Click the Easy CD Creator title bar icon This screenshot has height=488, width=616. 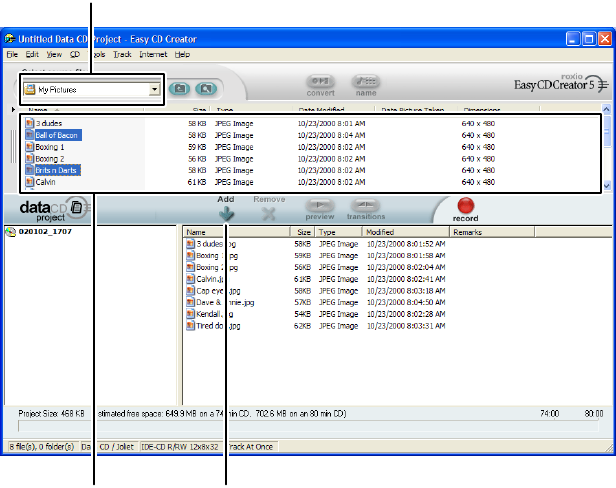[10, 39]
